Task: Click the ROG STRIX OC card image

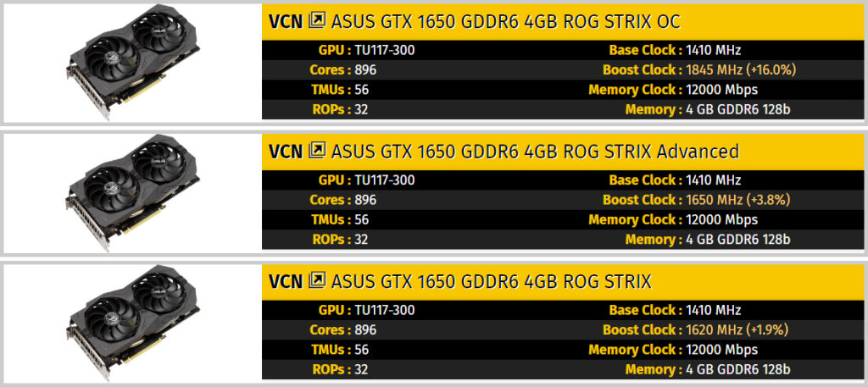Action: 134,61
